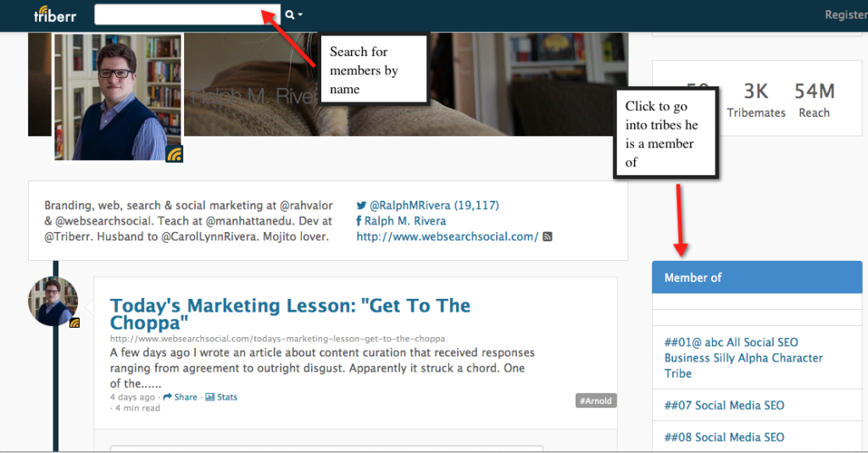Click the member search input field

[x=187, y=14]
